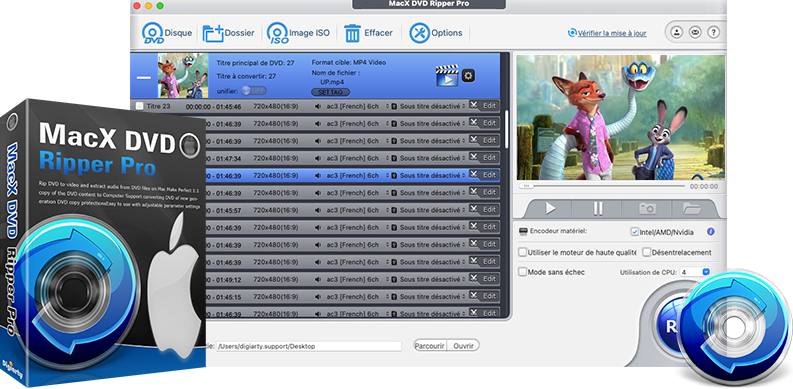
Task: Open the gear settings icon in header
Action: point(469,76)
